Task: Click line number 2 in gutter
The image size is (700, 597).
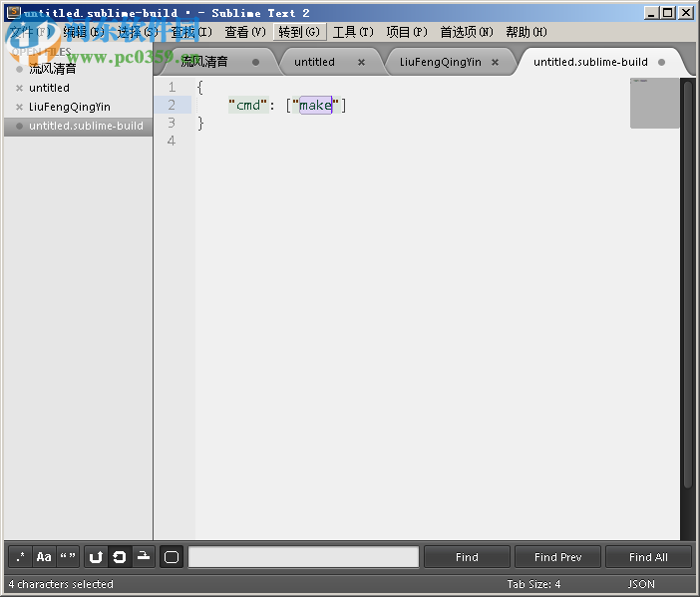Action: click(x=172, y=105)
